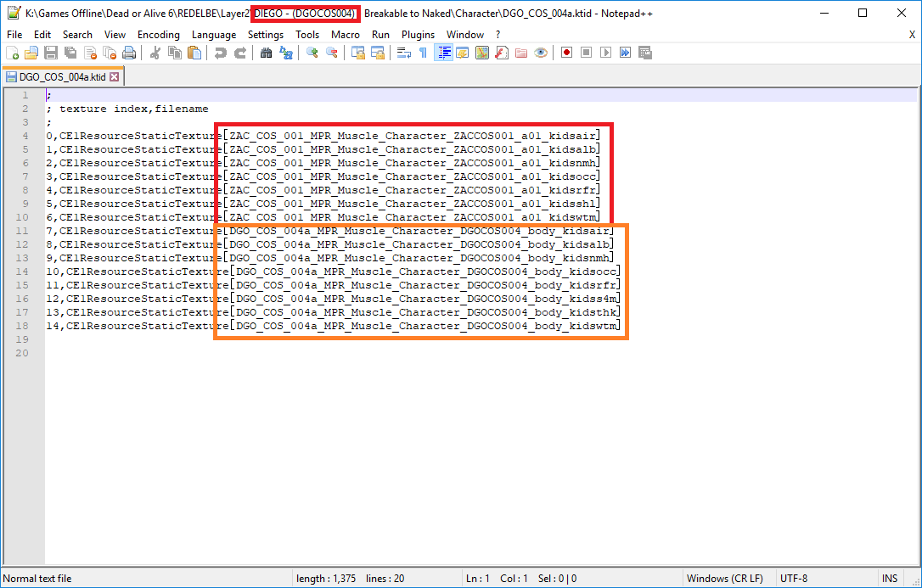Open Replace dialog toolbar icon
This screenshot has width=922, height=588.
coord(286,53)
